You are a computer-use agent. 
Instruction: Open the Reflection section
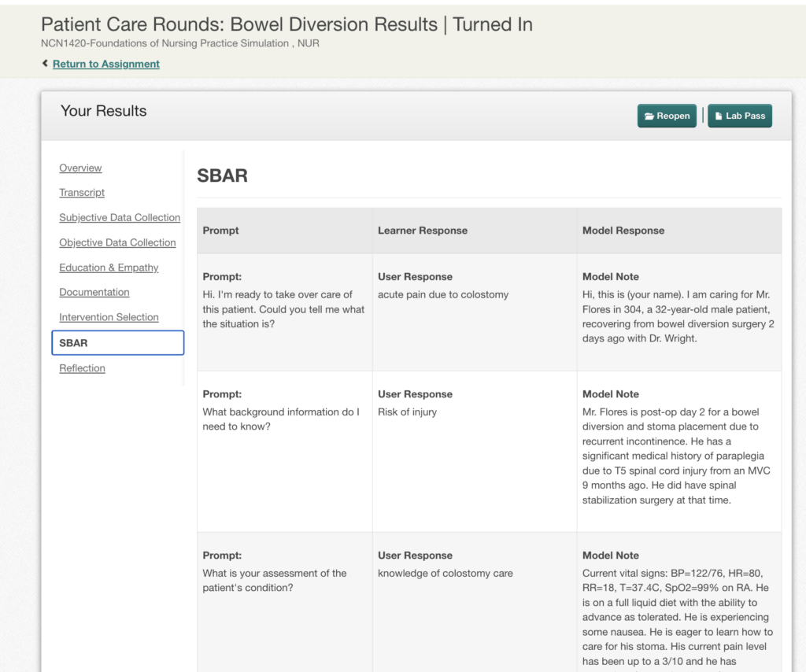click(x=82, y=368)
